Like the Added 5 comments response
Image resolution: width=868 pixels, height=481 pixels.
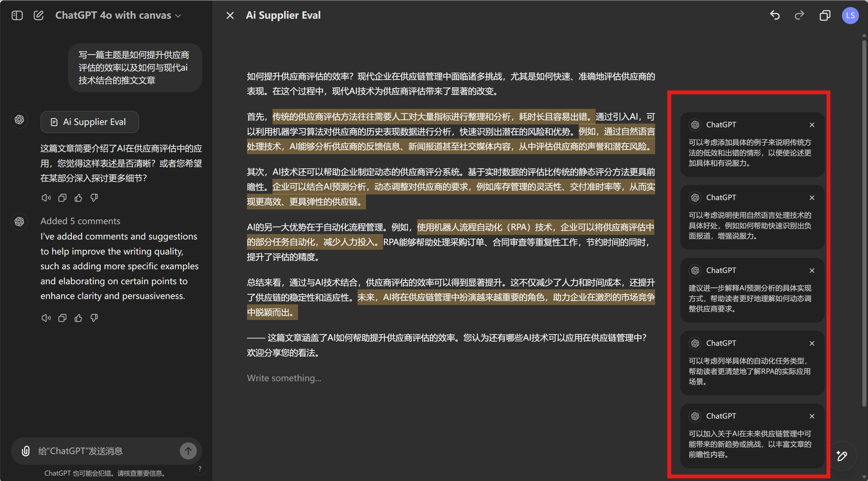78,318
